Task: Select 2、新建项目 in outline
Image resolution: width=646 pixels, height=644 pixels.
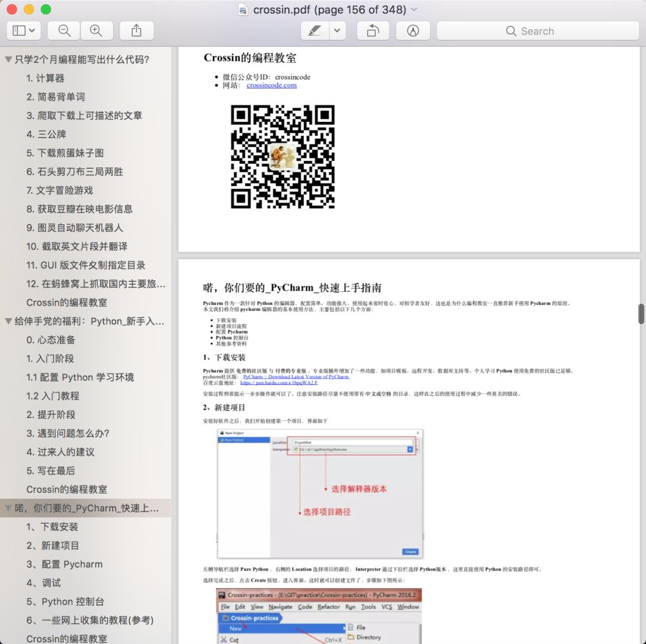Action: [53, 545]
